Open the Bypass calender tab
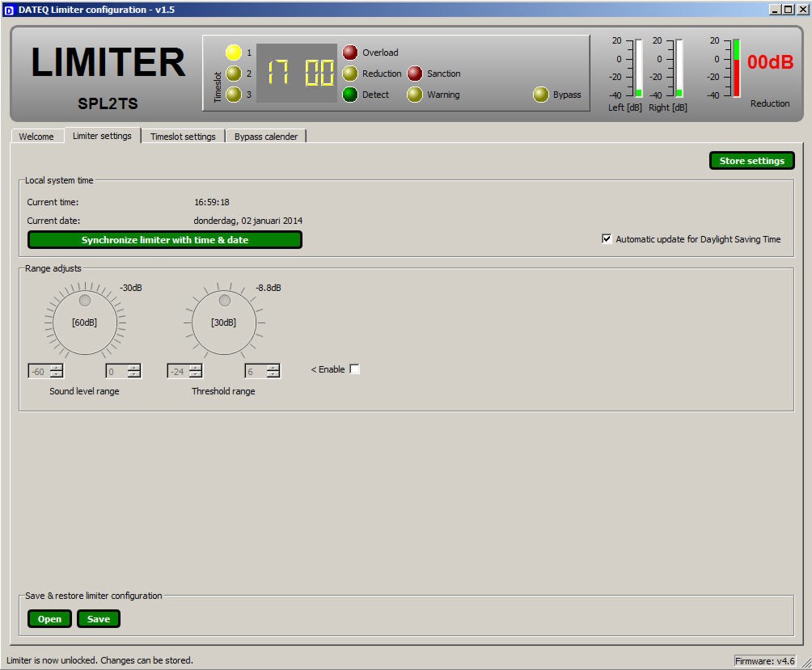This screenshot has height=670, width=812. [266, 137]
